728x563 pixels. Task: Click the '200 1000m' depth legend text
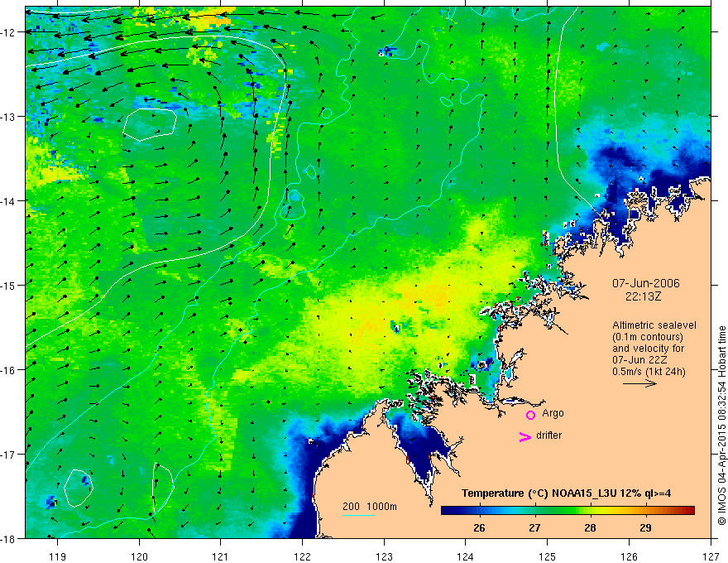[x=370, y=507]
